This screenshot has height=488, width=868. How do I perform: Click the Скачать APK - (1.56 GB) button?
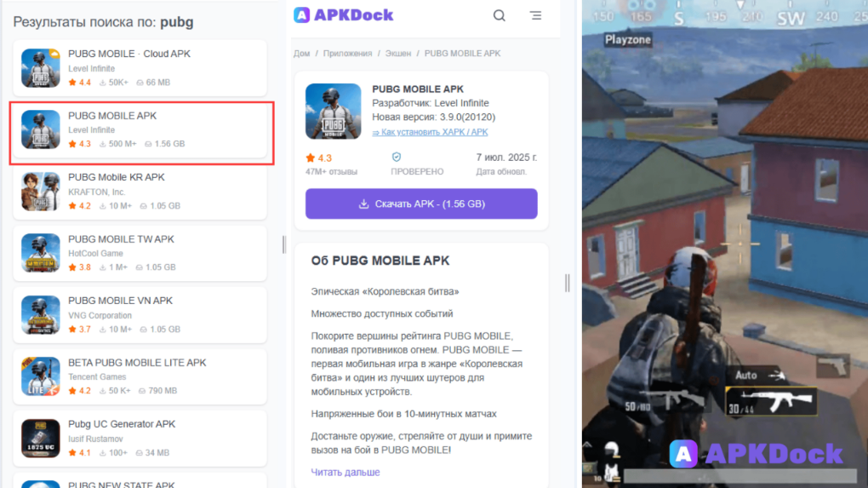click(x=421, y=204)
